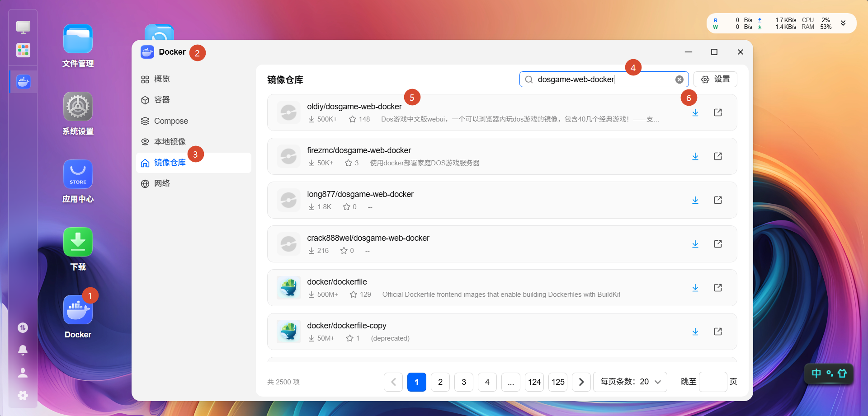This screenshot has width=868, height=416.
Task: Click oldiy/dosgame-web-docker title
Action: pyautogui.click(x=354, y=107)
